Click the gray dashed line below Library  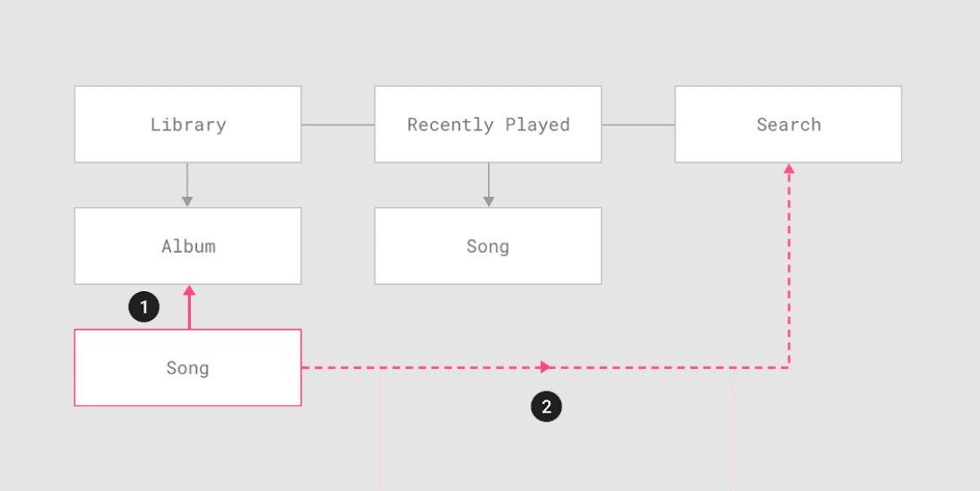tap(188, 179)
